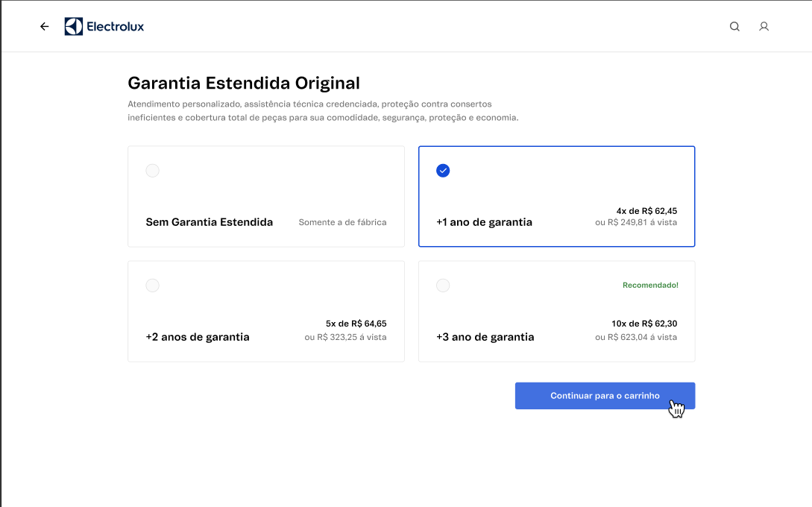
Task: Select the +2 anos de garantia radio button
Action: (x=152, y=286)
